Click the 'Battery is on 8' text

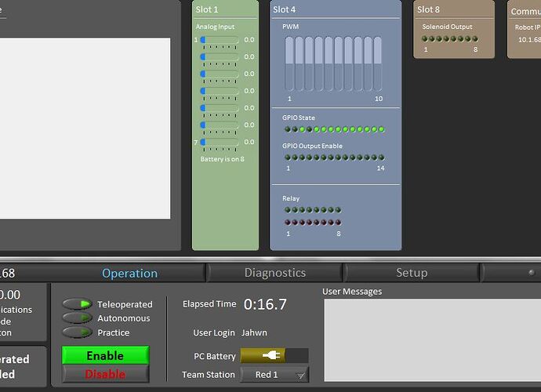(222, 159)
